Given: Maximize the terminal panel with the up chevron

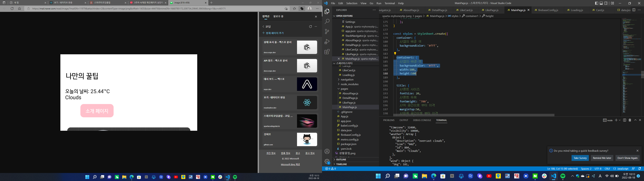Looking at the screenshot, I should click(635, 120).
